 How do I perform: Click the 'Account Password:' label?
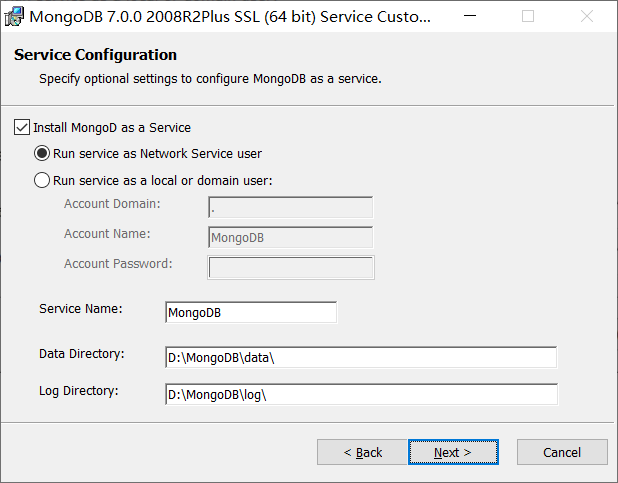(x=118, y=263)
